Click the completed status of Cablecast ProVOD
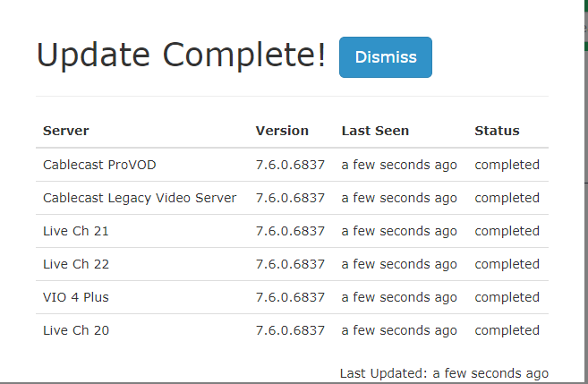 (507, 165)
